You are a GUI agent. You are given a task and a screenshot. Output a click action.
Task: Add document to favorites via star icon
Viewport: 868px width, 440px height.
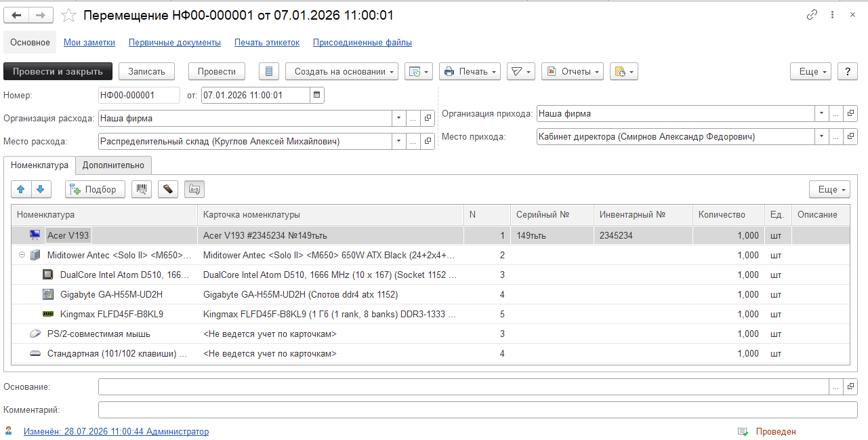click(x=68, y=16)
